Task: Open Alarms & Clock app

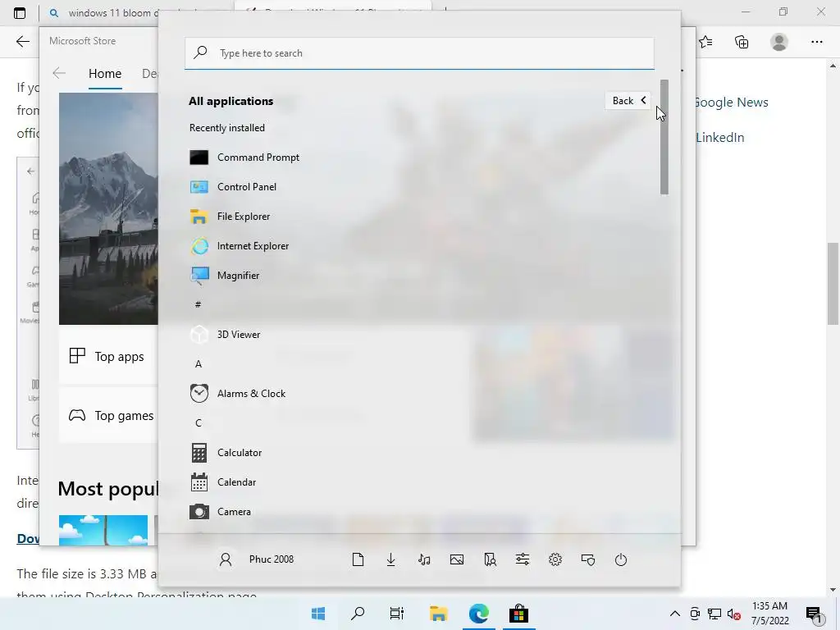Action: (238, 393)
